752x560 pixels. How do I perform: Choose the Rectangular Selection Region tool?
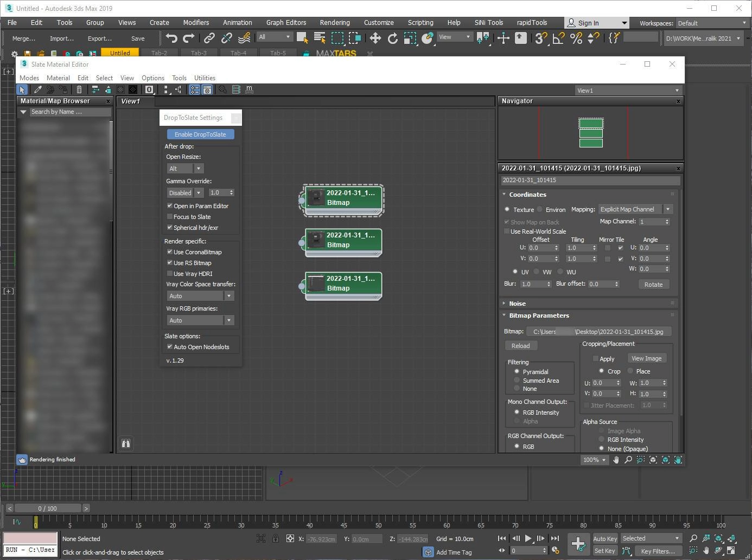337,38
